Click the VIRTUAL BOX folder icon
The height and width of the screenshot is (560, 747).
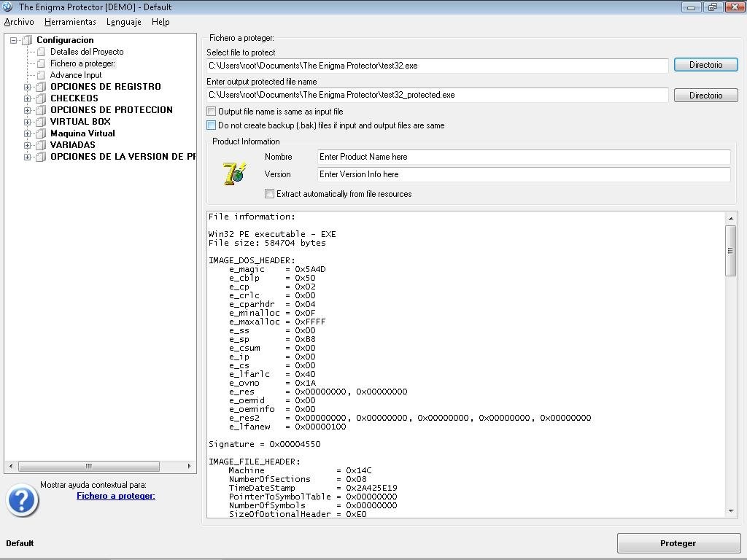point(41,122)
